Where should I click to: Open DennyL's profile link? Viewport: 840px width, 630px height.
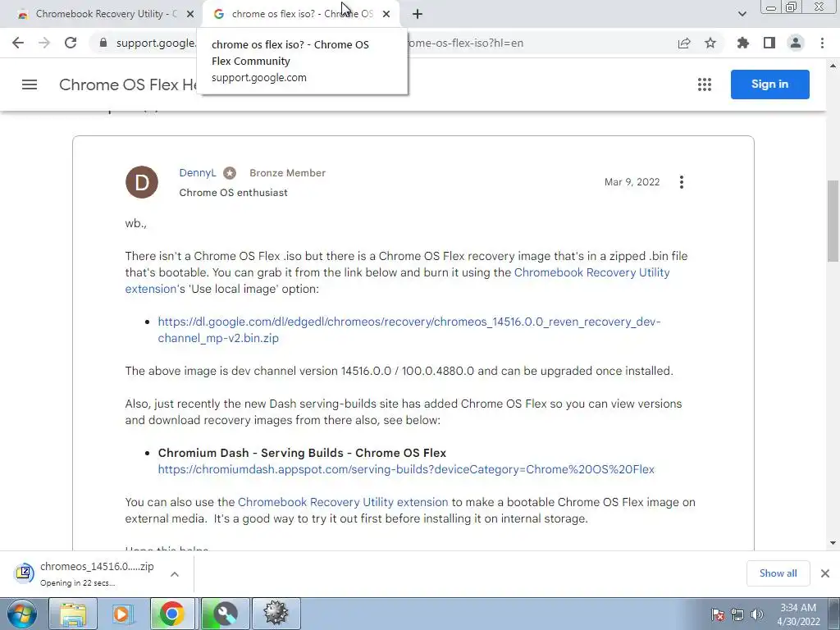coord(198,172)
